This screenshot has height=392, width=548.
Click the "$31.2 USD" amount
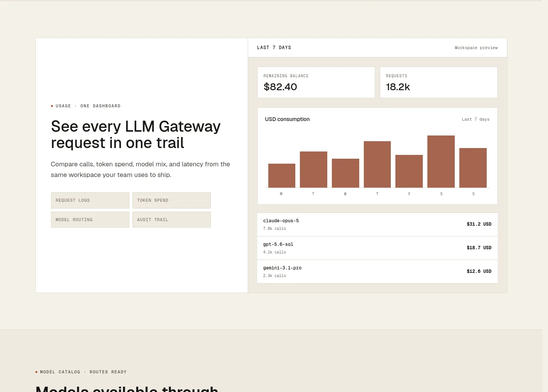479,224
